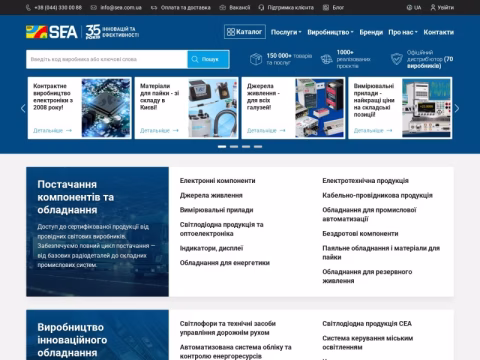The image size is (480, 360).
Task: Select the fourth carousel slide indicator
Action: point(258,147)
